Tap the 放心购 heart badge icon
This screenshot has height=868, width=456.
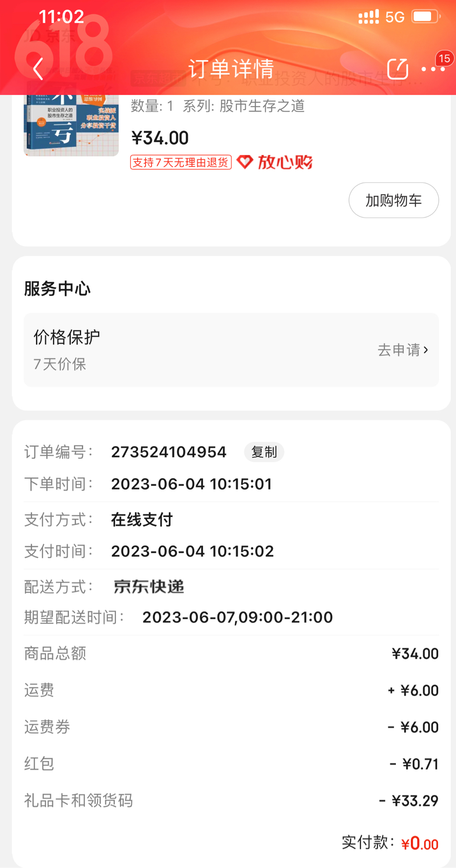(x=244, y=162)
